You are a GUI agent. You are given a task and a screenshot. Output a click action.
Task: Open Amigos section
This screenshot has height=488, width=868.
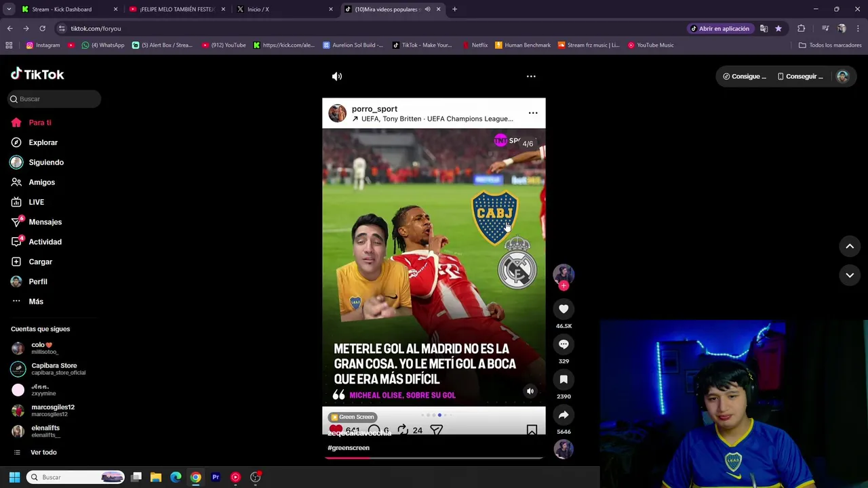click(41, 182)
